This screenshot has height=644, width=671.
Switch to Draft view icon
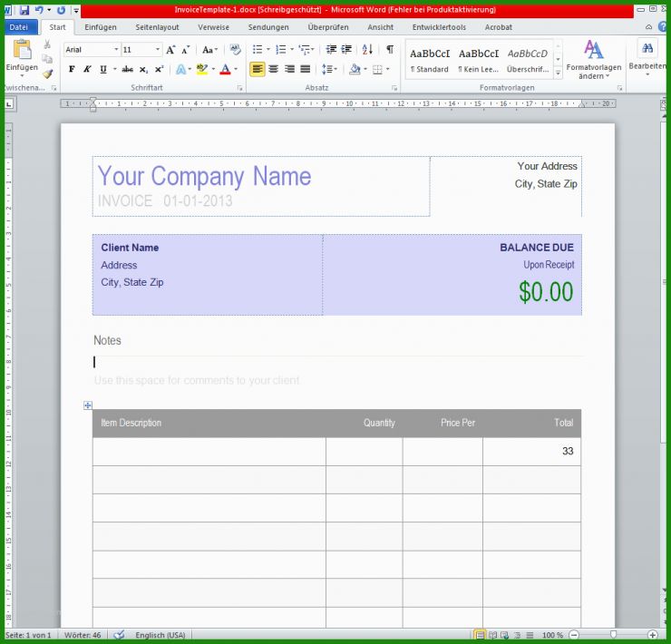pyautogui.click(x=530, y=635)
